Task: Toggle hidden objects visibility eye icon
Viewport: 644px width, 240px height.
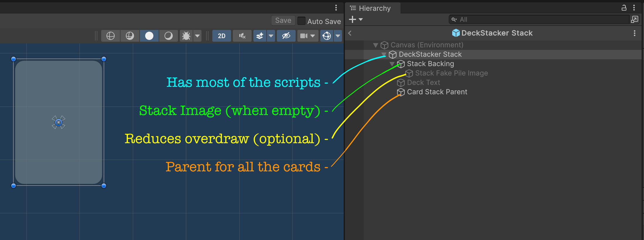Action: click(286, 36)
